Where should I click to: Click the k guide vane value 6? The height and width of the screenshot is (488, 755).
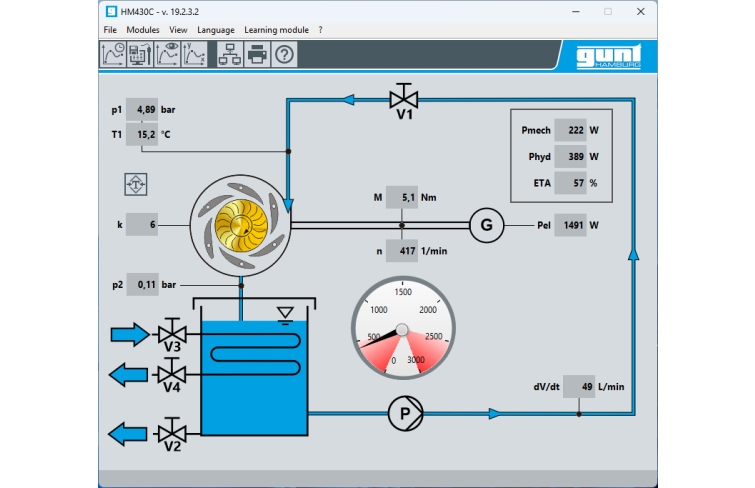pos(142,224)
